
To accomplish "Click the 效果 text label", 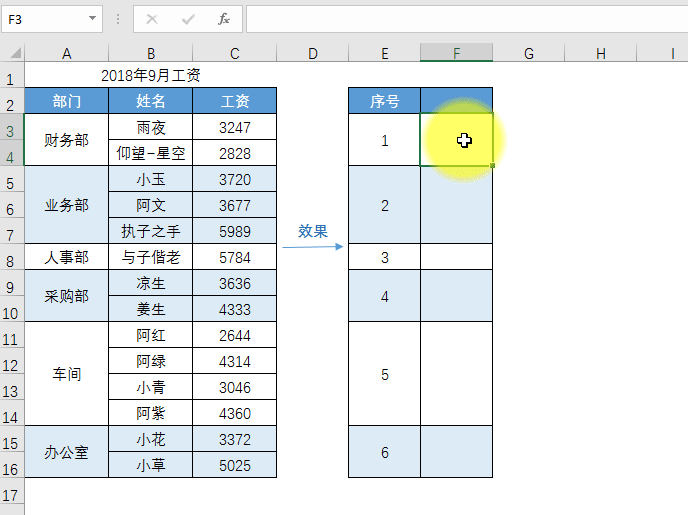I will tap(312, 231).
